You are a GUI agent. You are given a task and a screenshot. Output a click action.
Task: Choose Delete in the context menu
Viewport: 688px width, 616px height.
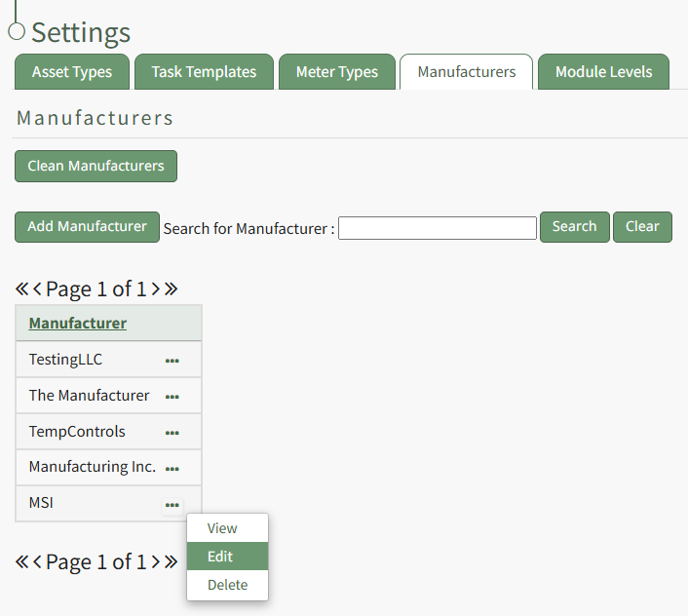(227, 585)
